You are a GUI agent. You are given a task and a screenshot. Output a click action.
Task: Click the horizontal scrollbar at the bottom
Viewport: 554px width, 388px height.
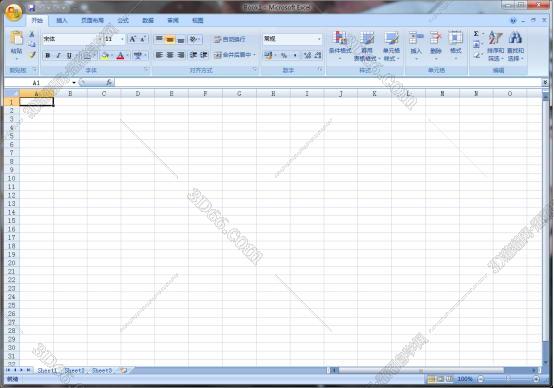pos(434,370)
